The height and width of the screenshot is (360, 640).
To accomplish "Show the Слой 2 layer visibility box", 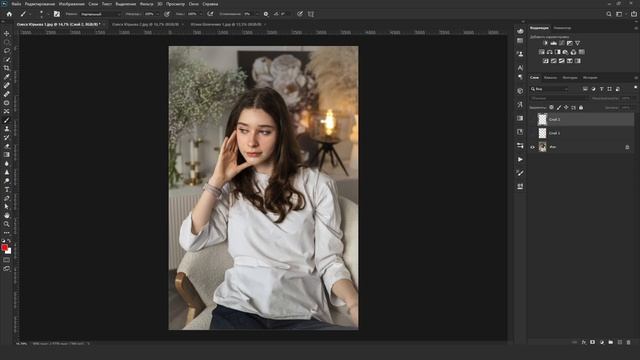I will tap(532, 119).
